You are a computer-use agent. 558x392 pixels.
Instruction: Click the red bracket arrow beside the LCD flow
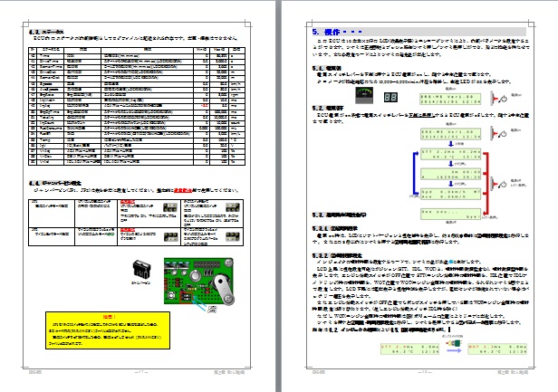[x=486, y=184]
